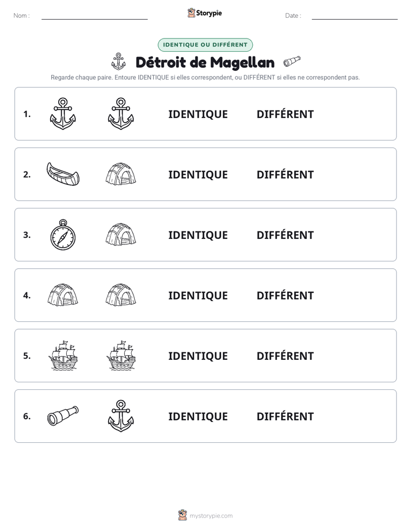Click the Date input line
The height and width of the screenshot is (532, 411).
[355, 16]
